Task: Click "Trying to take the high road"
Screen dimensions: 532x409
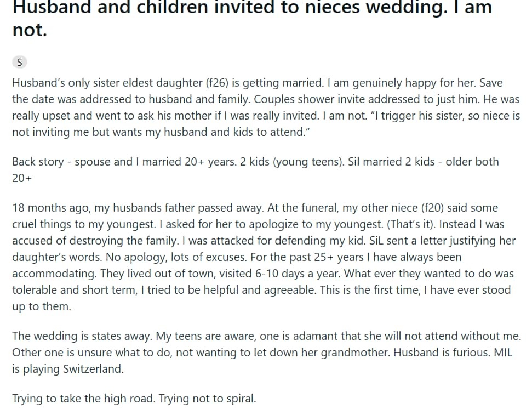Action: [x=83, y=399]
